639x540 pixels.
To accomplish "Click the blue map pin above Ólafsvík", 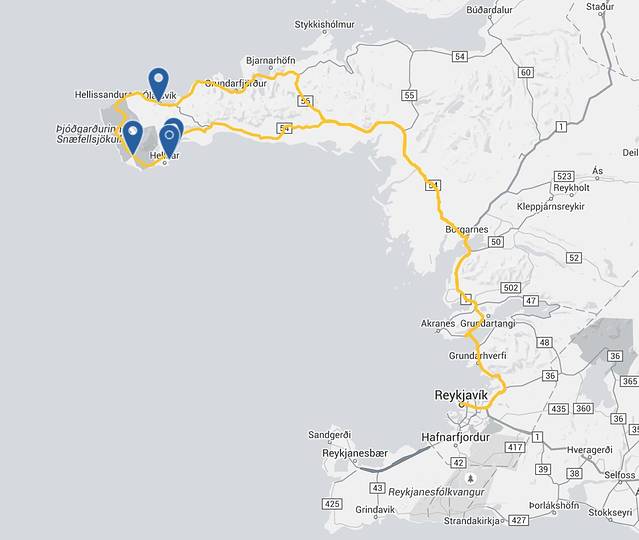I will (x=159, y=82).
